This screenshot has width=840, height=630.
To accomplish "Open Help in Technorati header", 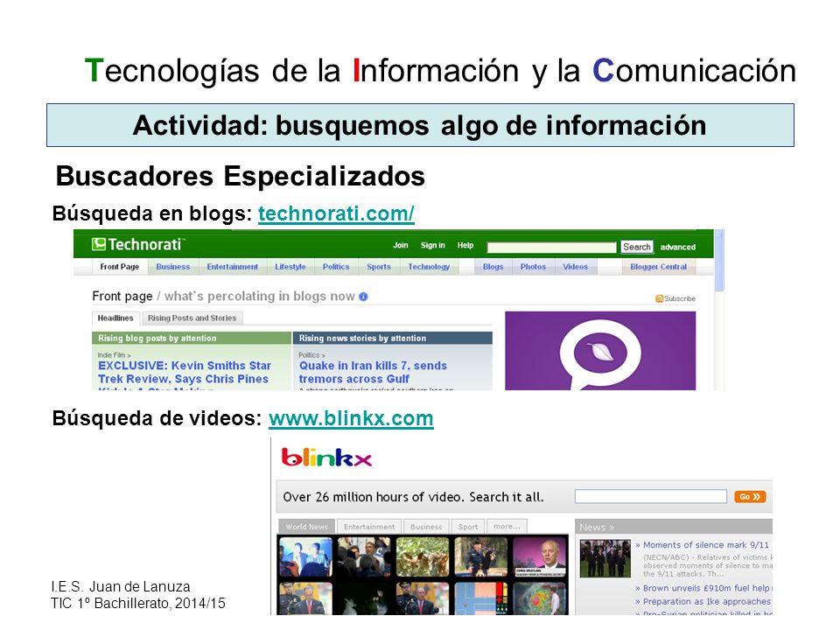I will point(465,245).
